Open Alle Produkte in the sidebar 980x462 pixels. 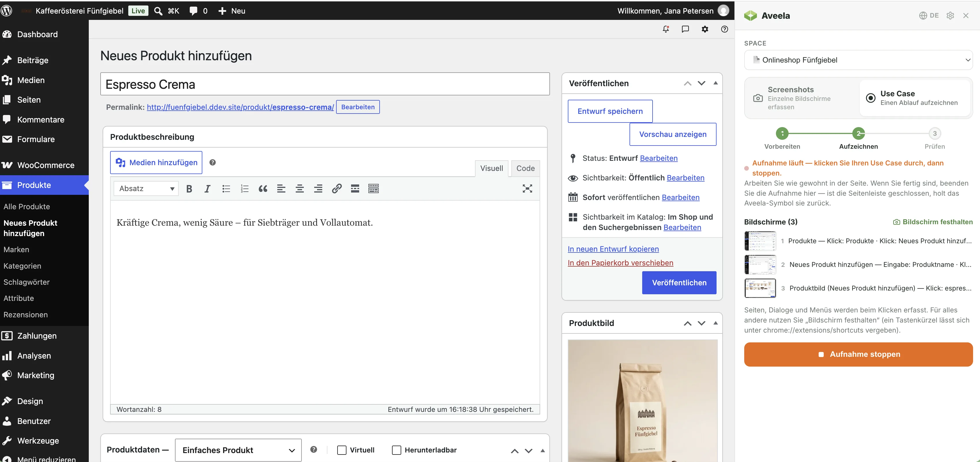[x=27, y=206]
